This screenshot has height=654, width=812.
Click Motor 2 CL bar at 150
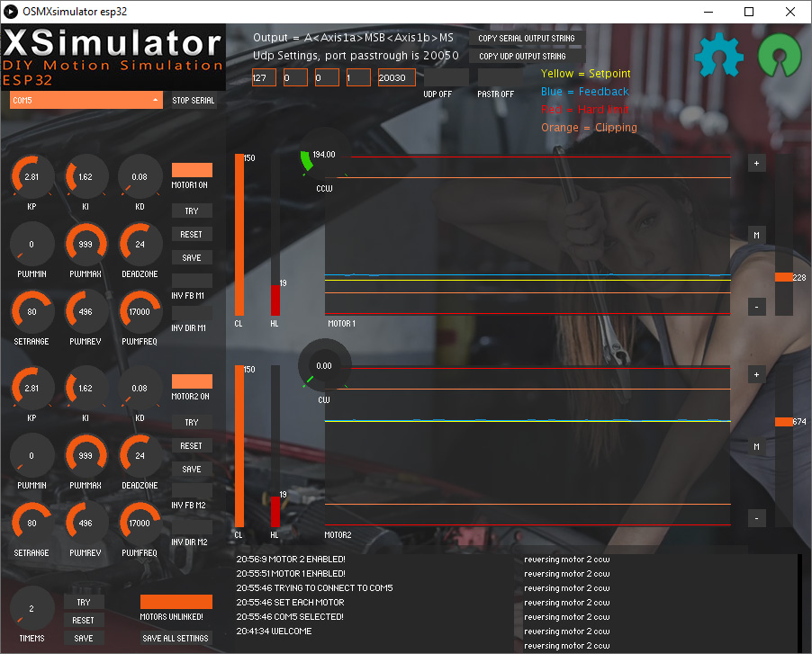point(239,446)
